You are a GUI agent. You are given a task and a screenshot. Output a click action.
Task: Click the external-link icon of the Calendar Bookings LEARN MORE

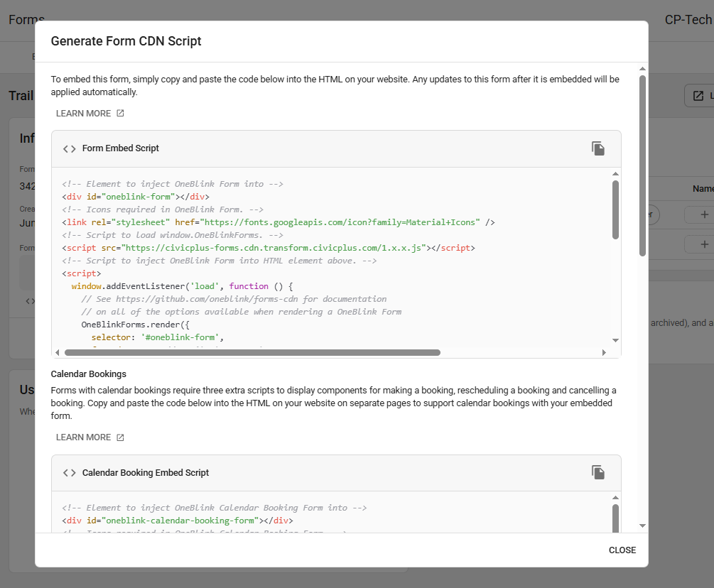tap(120, 437)
